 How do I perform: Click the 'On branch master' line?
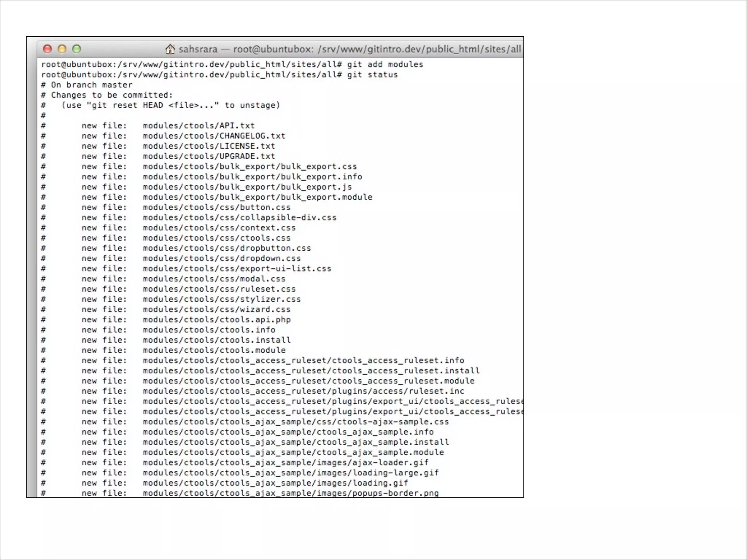pos(87,85)
